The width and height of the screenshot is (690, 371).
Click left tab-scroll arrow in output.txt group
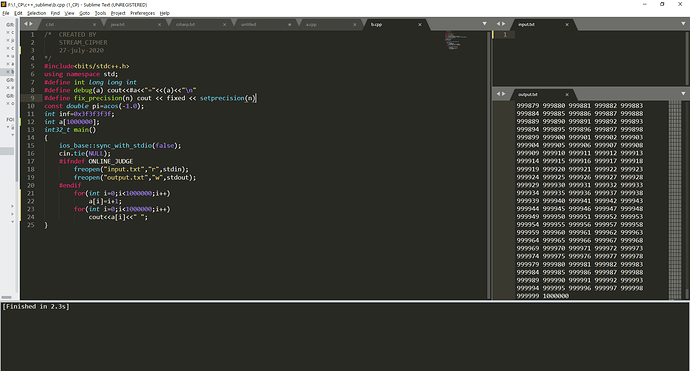tap(498, 94)
